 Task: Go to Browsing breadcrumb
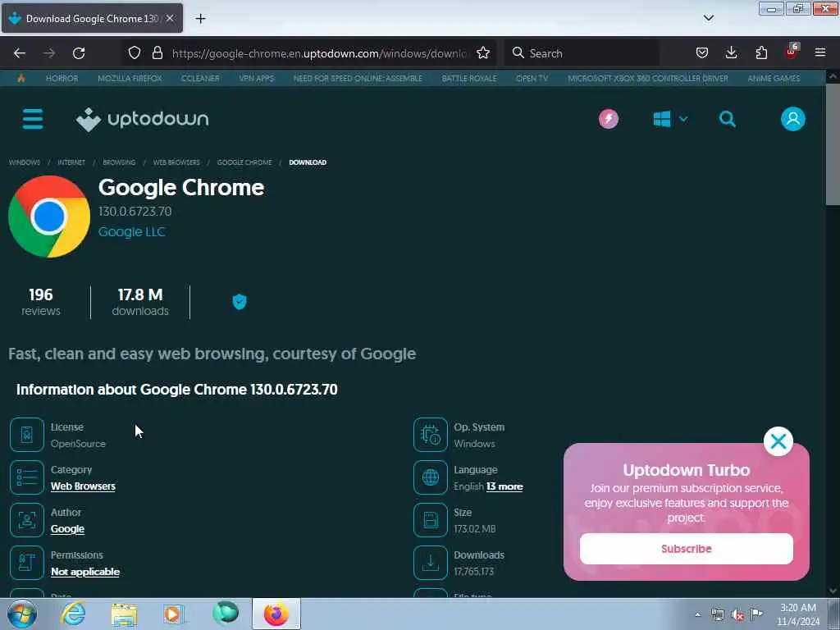(119, 162)
